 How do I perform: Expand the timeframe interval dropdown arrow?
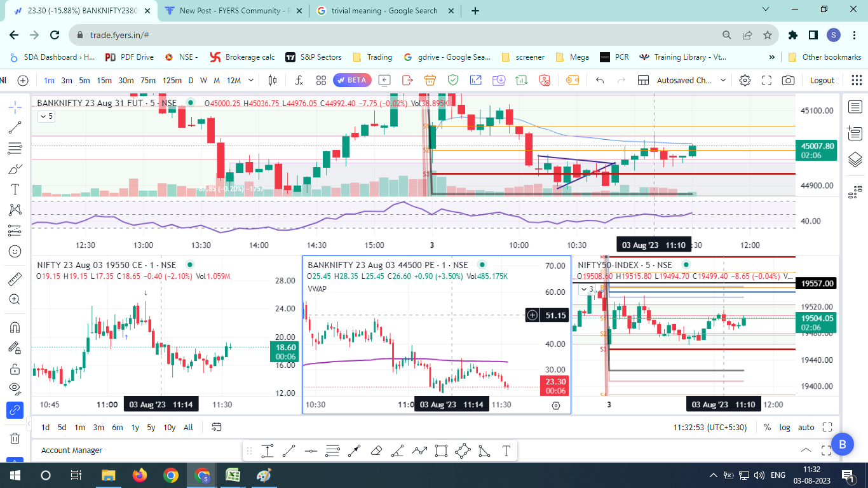251,81
